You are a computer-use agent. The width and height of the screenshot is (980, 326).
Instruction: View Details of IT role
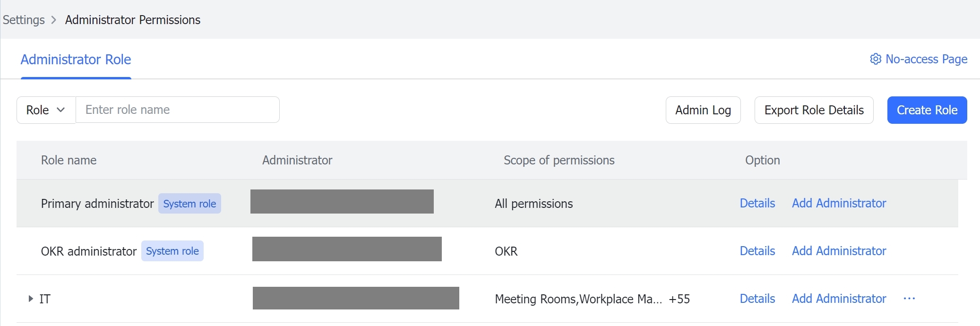tap(757, 299)
